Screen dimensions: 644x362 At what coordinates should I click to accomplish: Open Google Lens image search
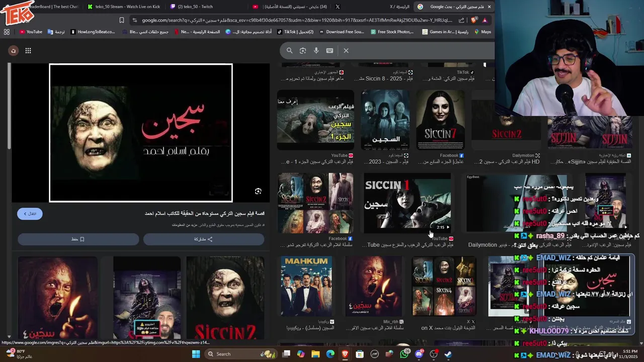(303, 50)
